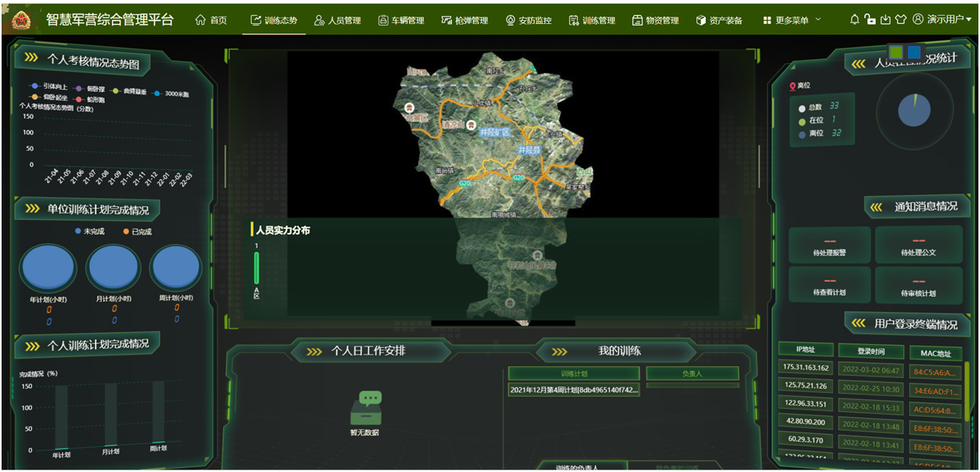
Task: Go to the 首页 home tab
Action: point(211,20)
